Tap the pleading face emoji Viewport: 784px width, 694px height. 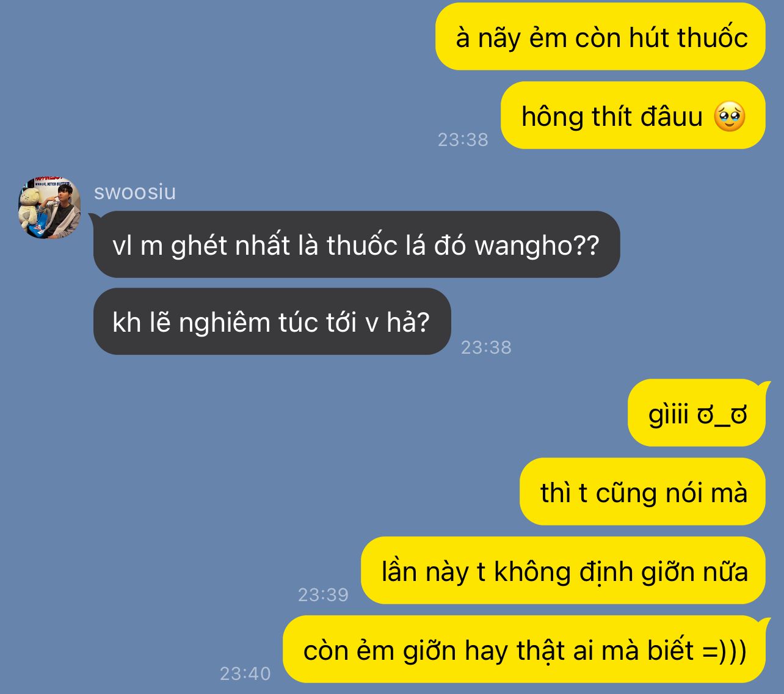(x=730, y=116)
